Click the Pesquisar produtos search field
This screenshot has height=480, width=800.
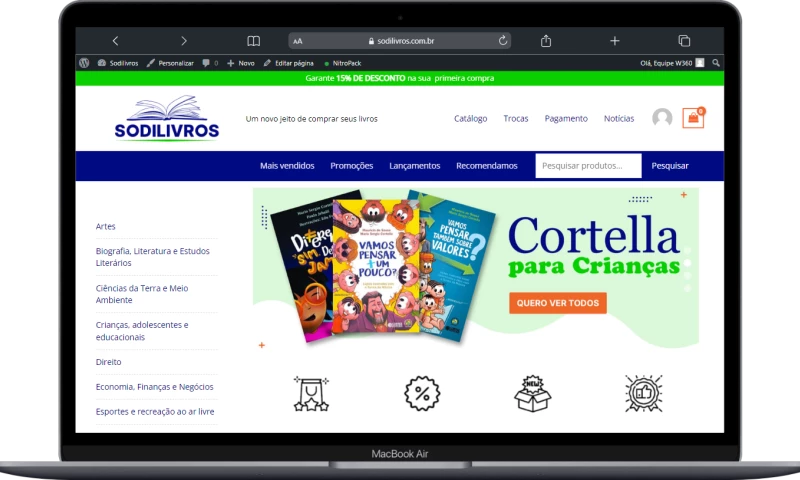[x=588, y=166]
